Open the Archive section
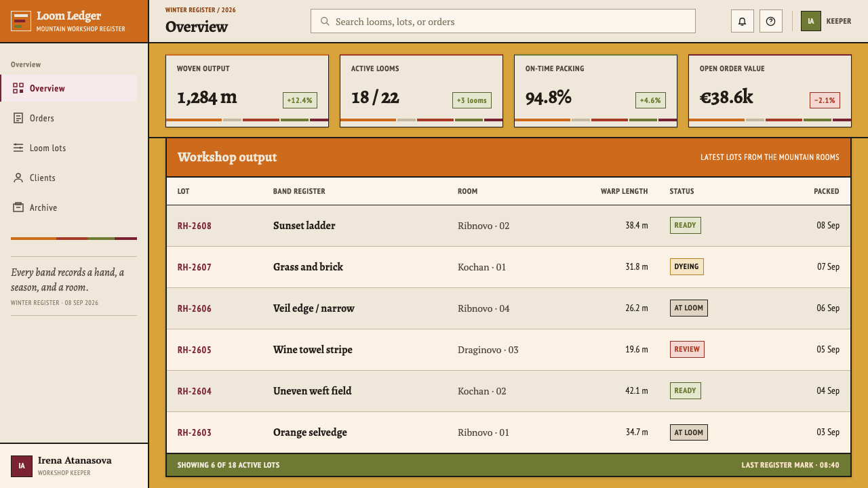The width and height of the screenshot is (868, 488). point(68,207)
